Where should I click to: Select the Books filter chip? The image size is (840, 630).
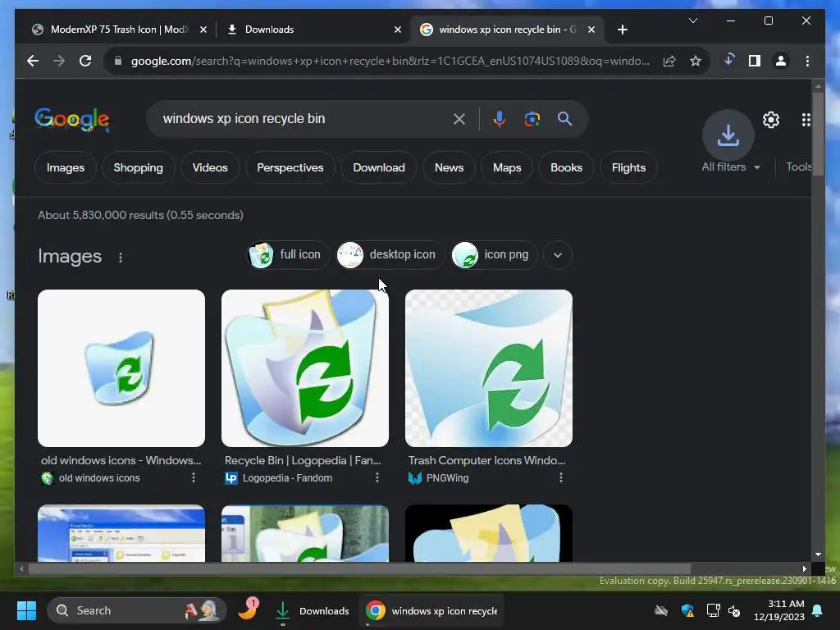[566, 167]
